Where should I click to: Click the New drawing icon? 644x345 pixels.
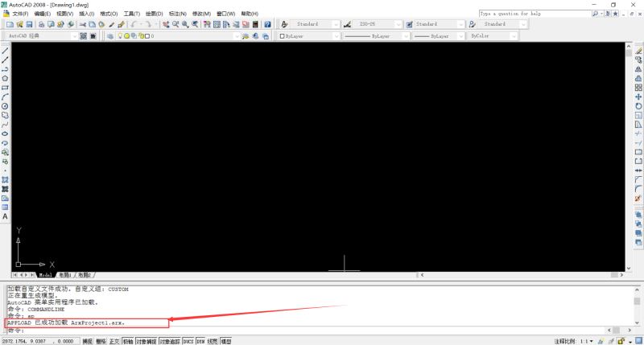[10, 25]
